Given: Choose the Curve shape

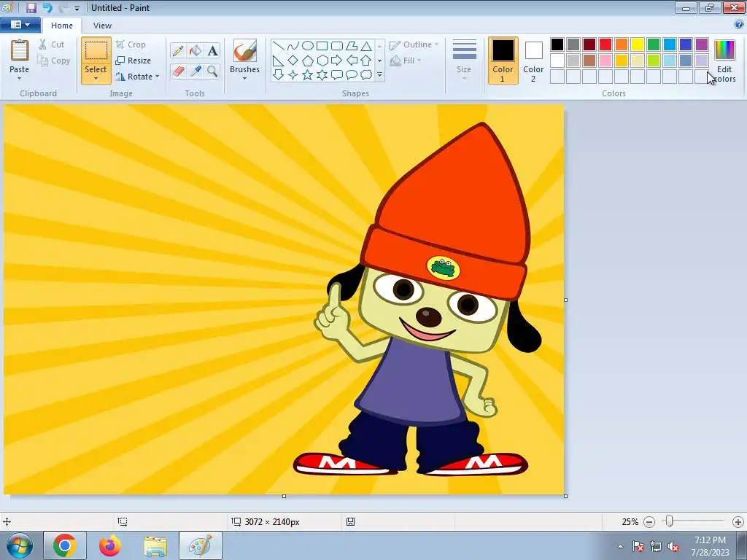Looking at the screenshot, I should [x=293, y=46].
